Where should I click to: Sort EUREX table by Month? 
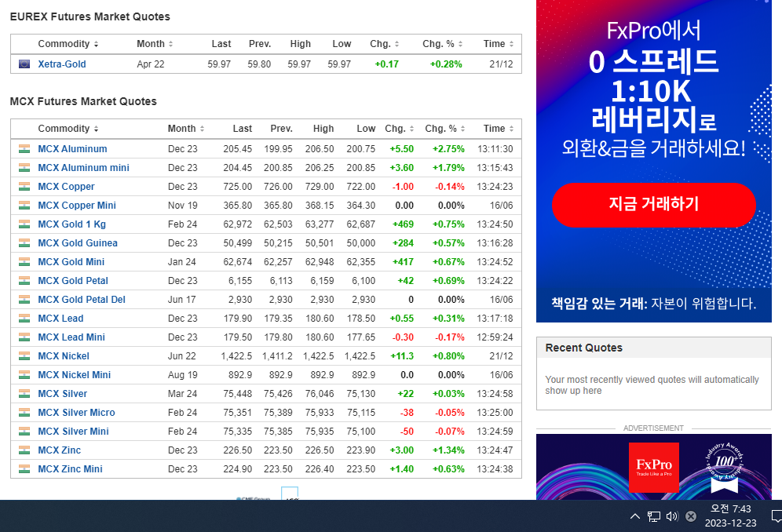155,44
